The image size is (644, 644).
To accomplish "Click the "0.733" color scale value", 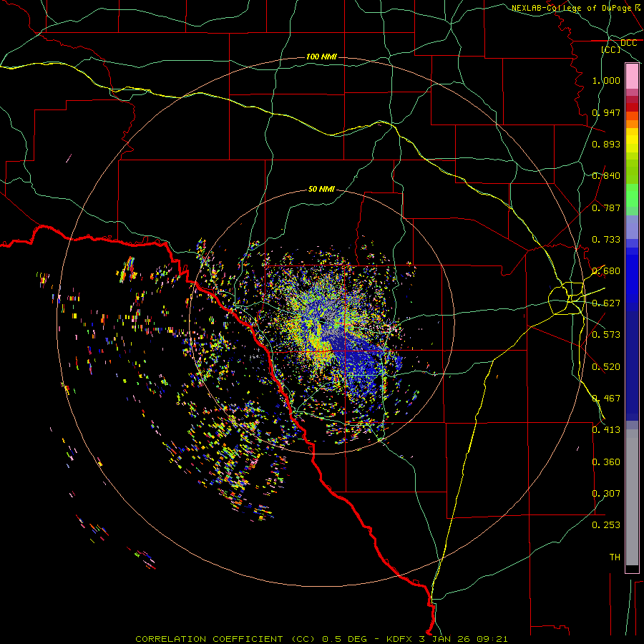I will pyautogui.click(x=606, y=240).
